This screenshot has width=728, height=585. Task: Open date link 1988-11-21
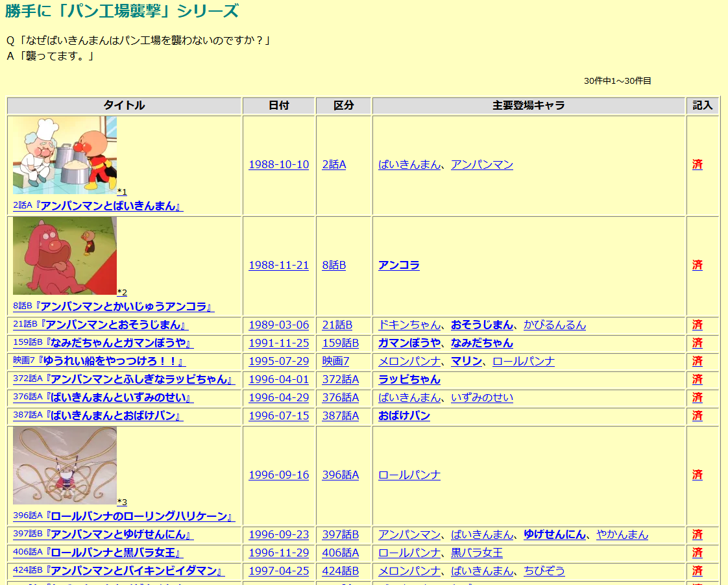pos(278,265)
